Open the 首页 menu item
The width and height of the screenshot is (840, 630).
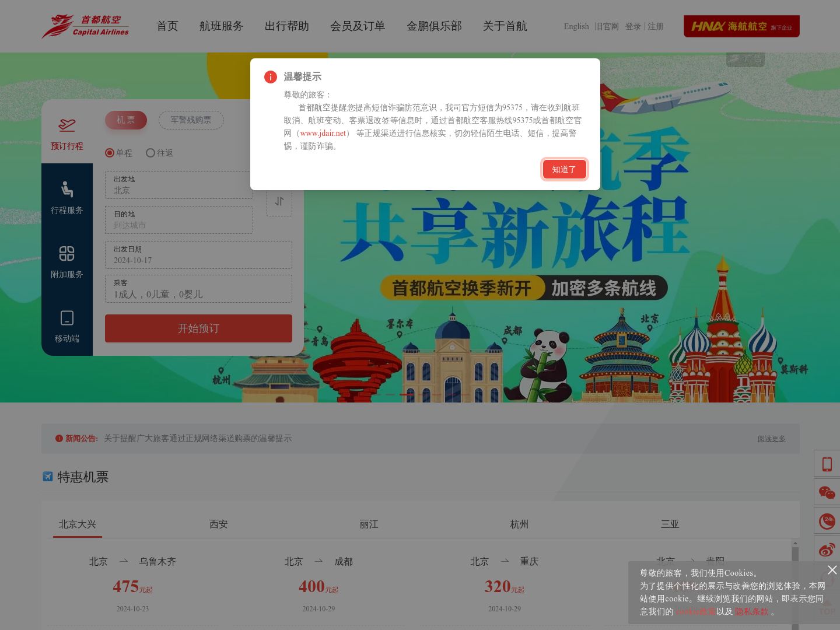(167, 26)
